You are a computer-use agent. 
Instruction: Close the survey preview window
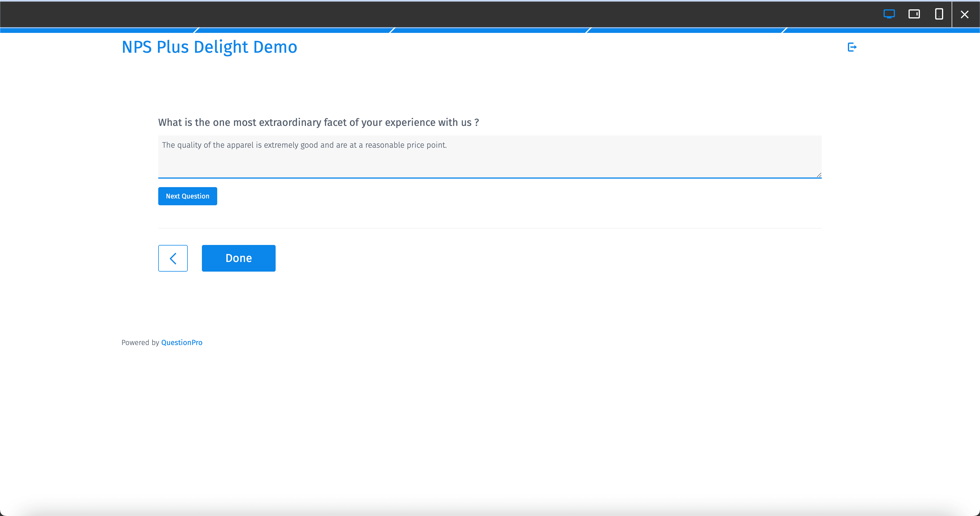click(965, 14)
